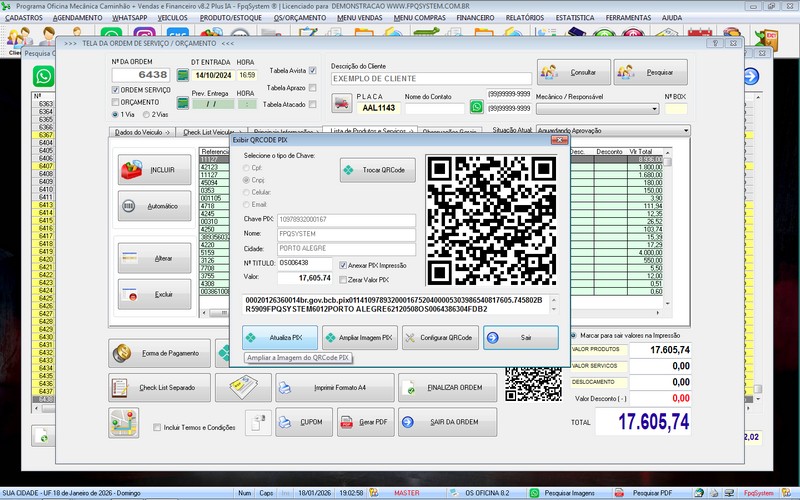800x500 pixels.
Task: Switch to Dados do Veículo tab
Action: [142, 132]
